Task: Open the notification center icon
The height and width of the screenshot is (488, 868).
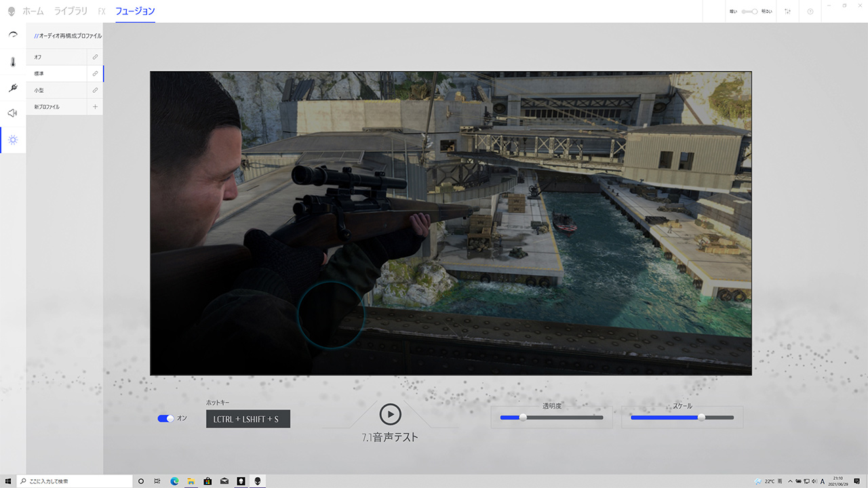Action: [x=857, y=481]
